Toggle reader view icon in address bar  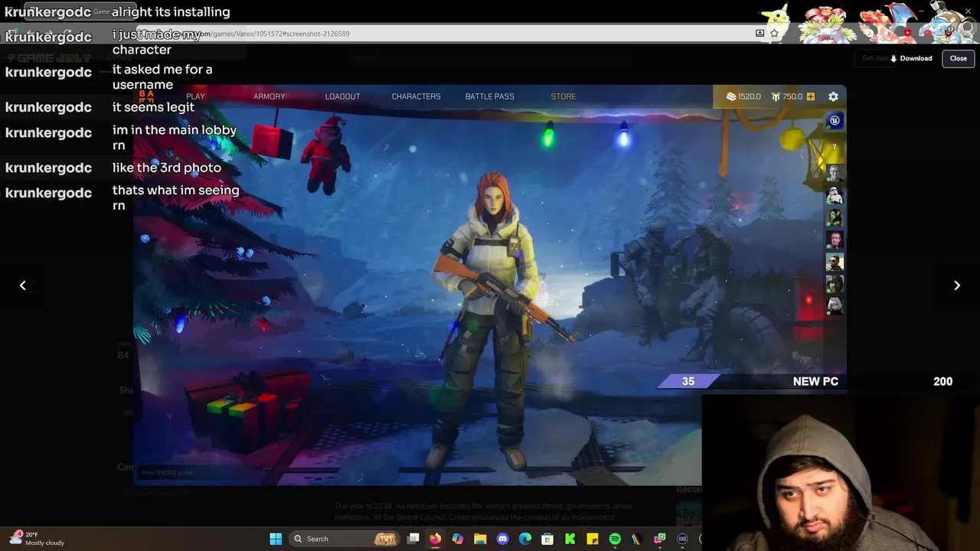tap(759, 34)
